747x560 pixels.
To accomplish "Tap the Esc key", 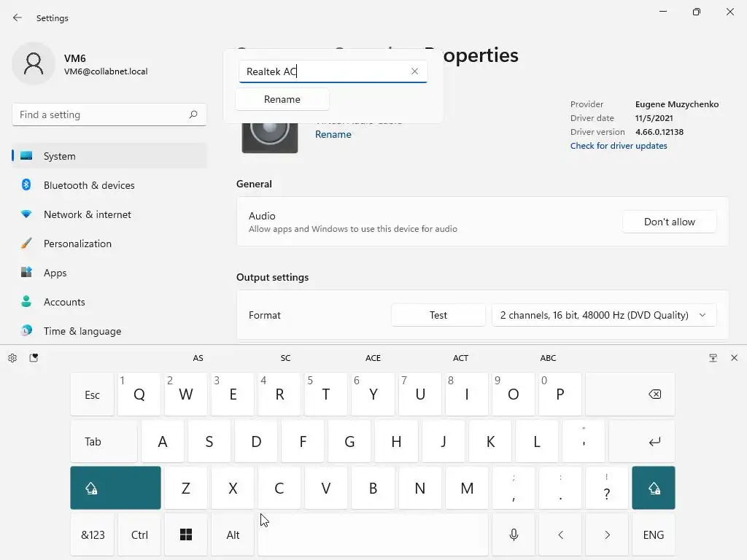I will pyautogui.click(x=92, y=394).
